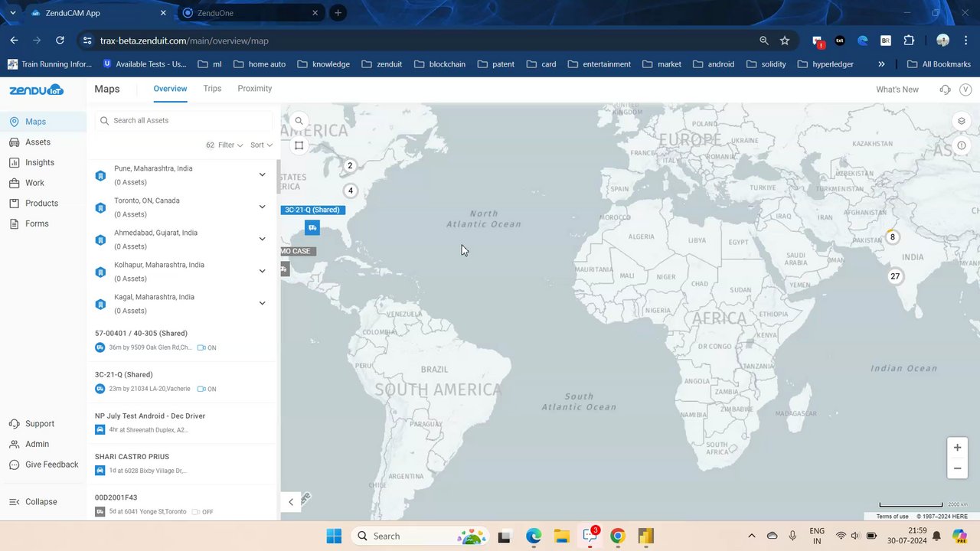Screen dimensions: 980x551
Task: Select the 3C-21-Q (Shared) asset row
Action: point(181,382)
